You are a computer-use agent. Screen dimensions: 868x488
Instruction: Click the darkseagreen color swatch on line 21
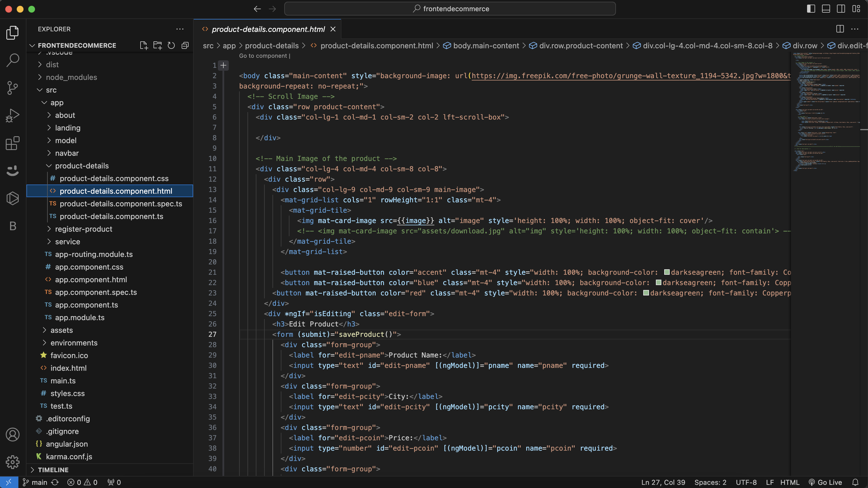pyautogui.click(x=667, y=272)
